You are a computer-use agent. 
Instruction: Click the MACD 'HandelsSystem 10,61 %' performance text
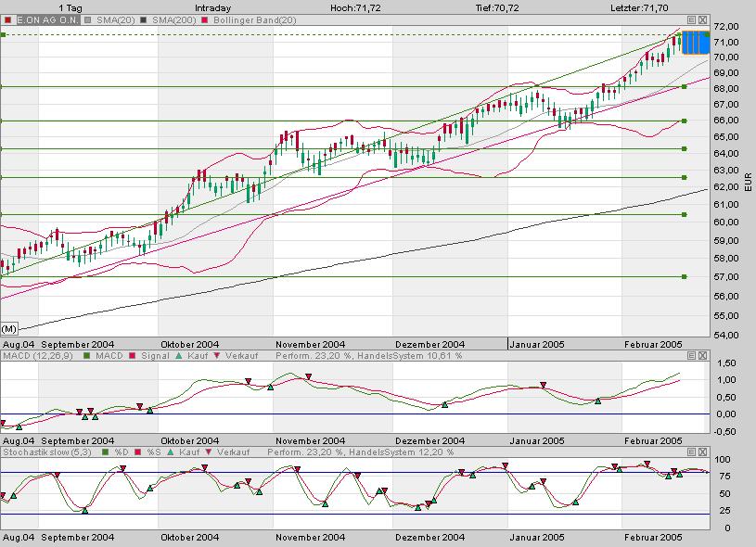tap(410, 356)
